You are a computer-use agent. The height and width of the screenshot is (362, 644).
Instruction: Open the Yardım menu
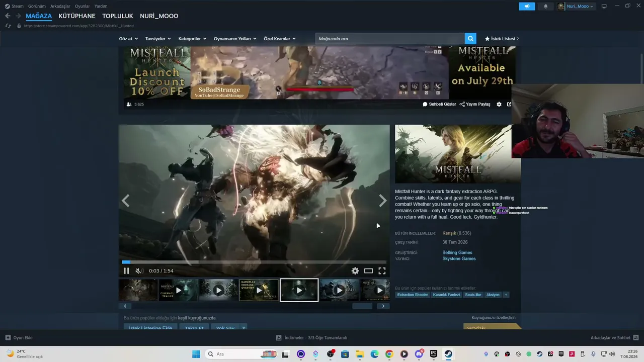point(101,6)
